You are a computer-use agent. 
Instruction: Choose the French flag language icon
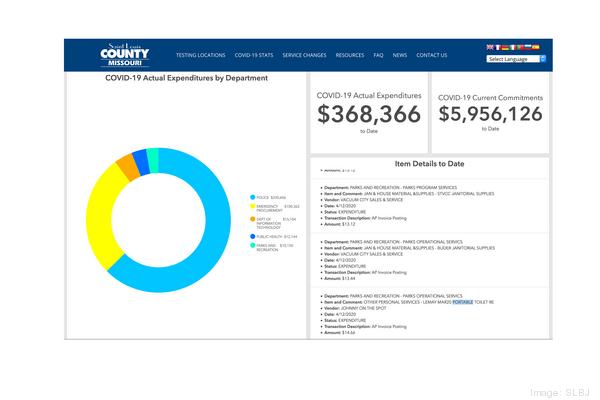tap(498, 47)
